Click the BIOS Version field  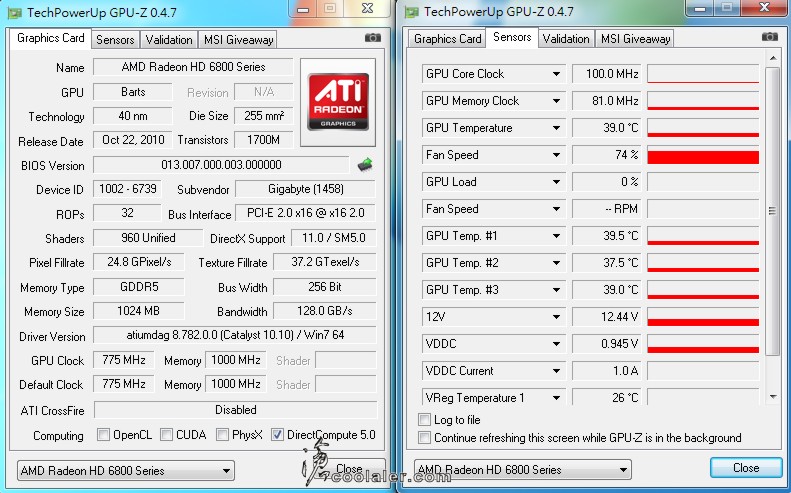(x=221, y=165)
